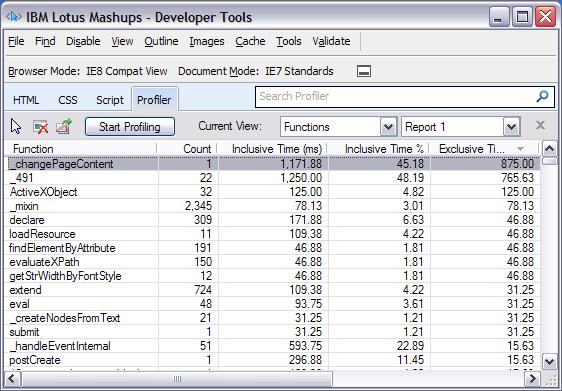Sort by Exclusive Time descending arrow
Screen dimensions: 562x391
click(520, 149)
